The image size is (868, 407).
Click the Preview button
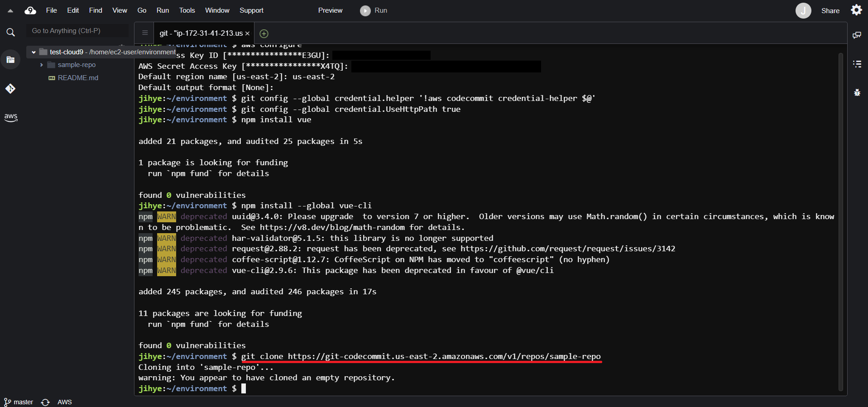pos(330,10)
